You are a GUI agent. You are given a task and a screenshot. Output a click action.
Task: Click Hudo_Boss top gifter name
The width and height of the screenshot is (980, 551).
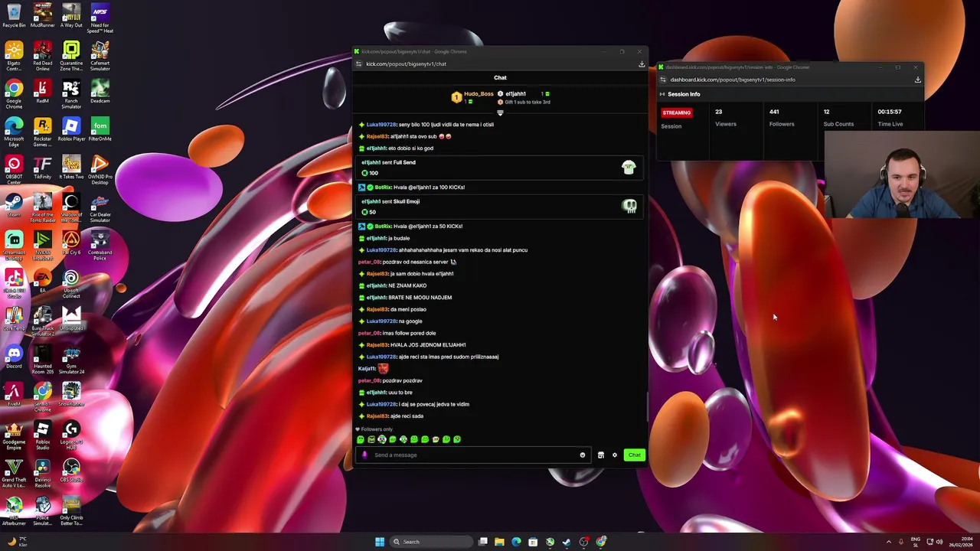click(x=479, y=94)
